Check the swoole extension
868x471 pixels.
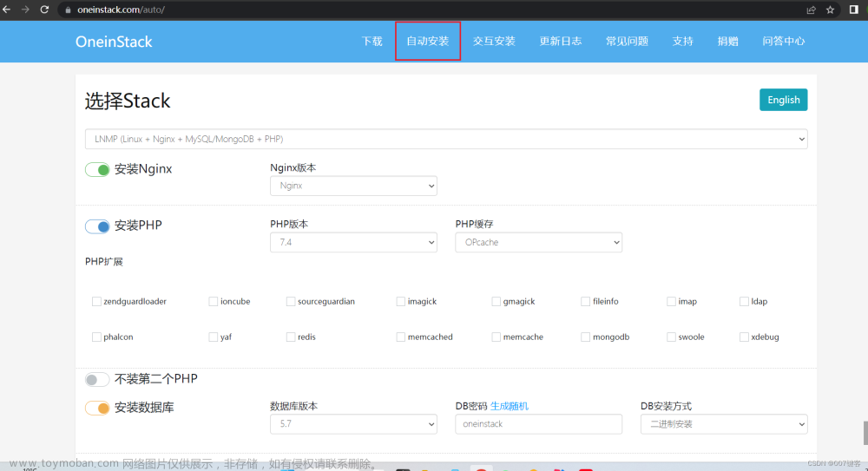tap(671, 337)
